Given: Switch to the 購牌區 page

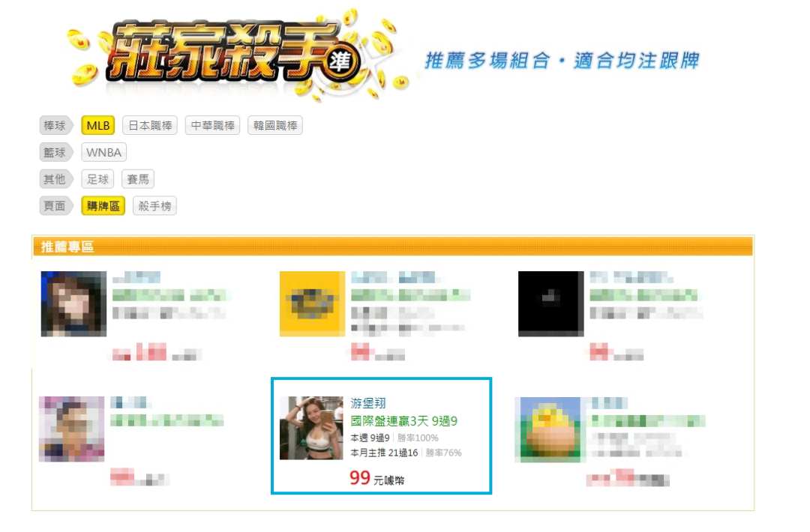Looking at the screenshot, I should click(103, 206).
